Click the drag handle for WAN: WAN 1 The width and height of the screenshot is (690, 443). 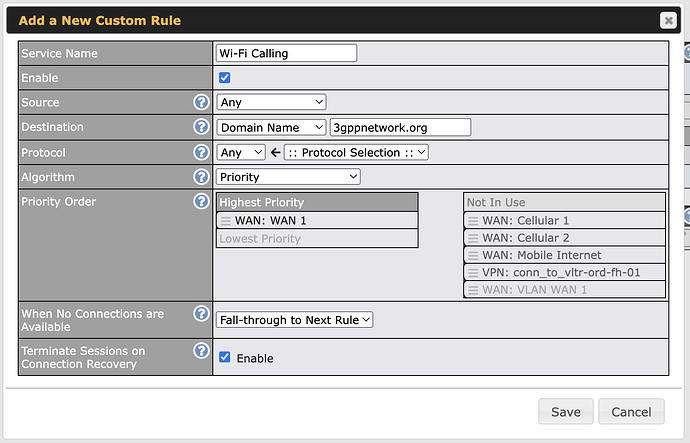click(226, 220)
